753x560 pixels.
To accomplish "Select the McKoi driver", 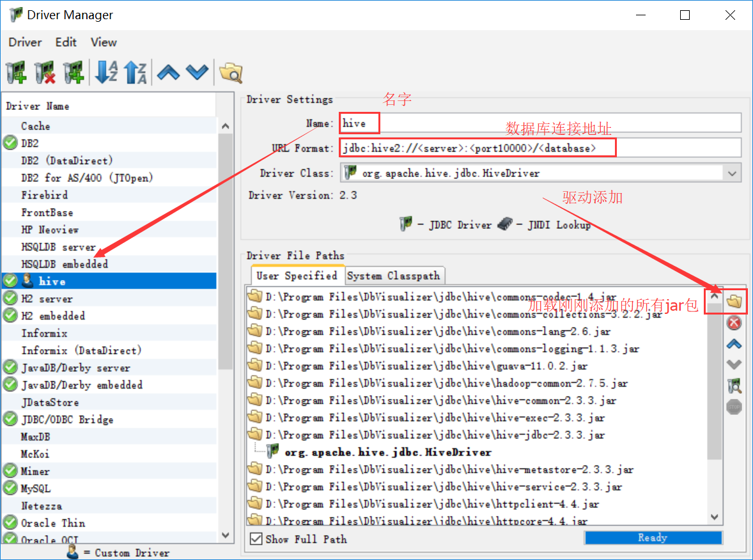I will (x=109, y=454).
